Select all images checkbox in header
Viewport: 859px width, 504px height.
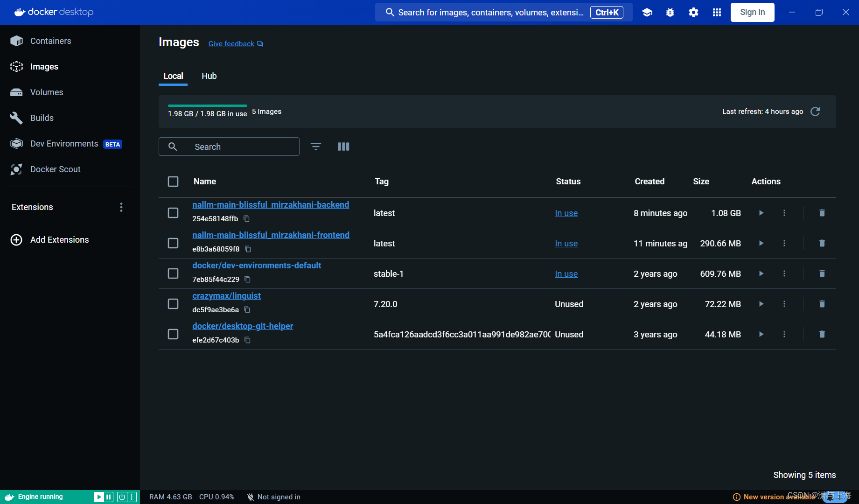click(173, 182)
